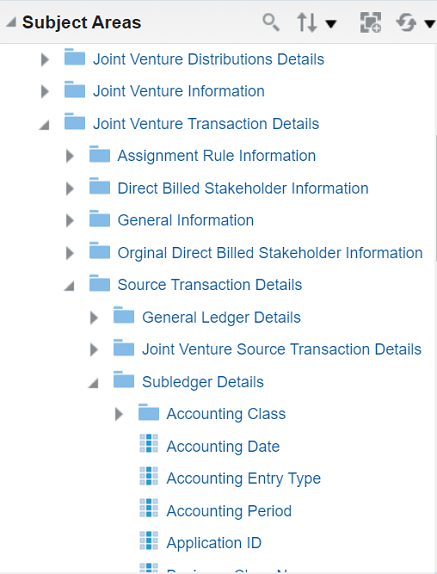
Task: Expand Joint Venture Distributions Details folder
Action: point(45,59)
